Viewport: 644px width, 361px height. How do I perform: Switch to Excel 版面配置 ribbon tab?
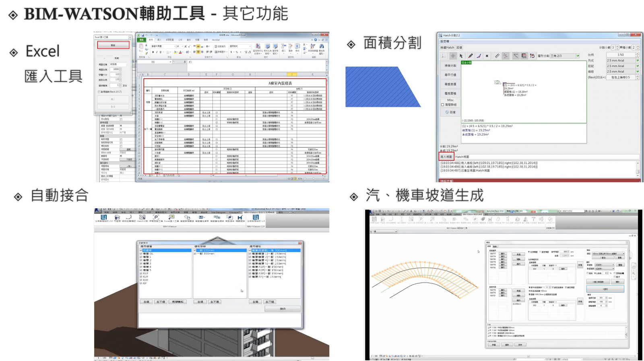170,40
